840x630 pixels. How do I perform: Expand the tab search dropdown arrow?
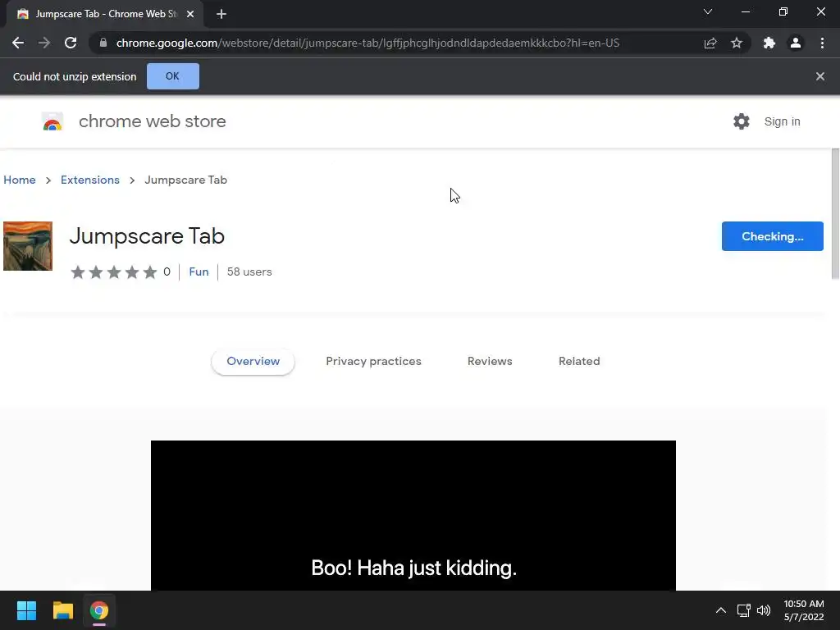pyautogui.click(x=708, y=11)
